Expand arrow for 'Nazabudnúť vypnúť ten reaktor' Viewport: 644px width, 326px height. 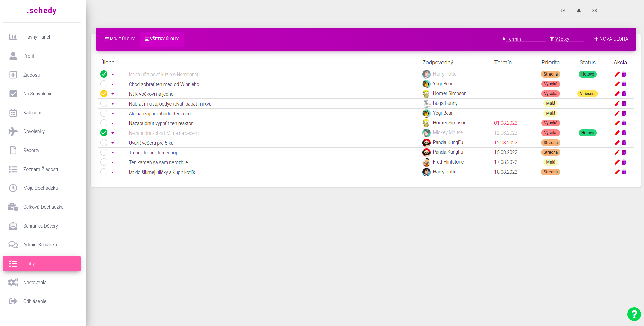(x=113, y=123)
